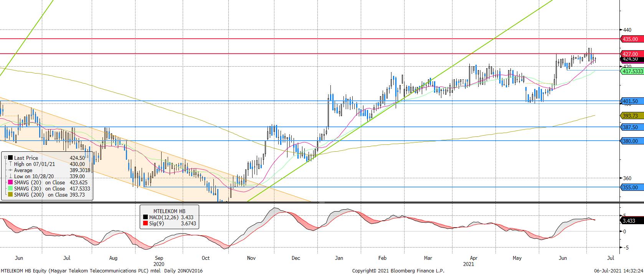Image resolution: width=644 pixels, height=274 pixels.
Task: Select the Sig(9) 3.6743 legend entry
Action: [x=169, y=223]
